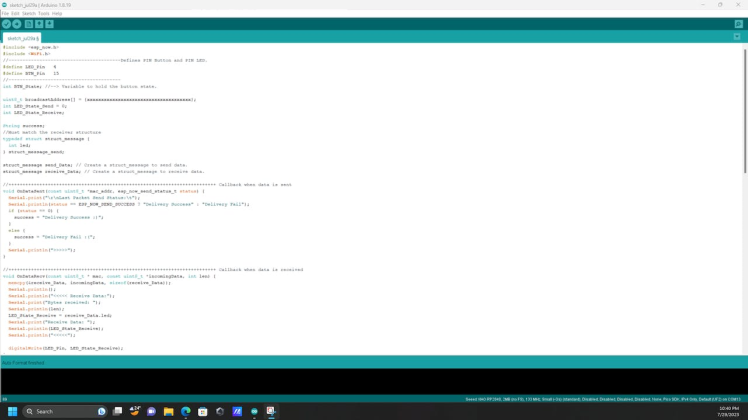748x420 pixels.
Task: Open File Explorer from taskbar
Action: pos(168,411)
